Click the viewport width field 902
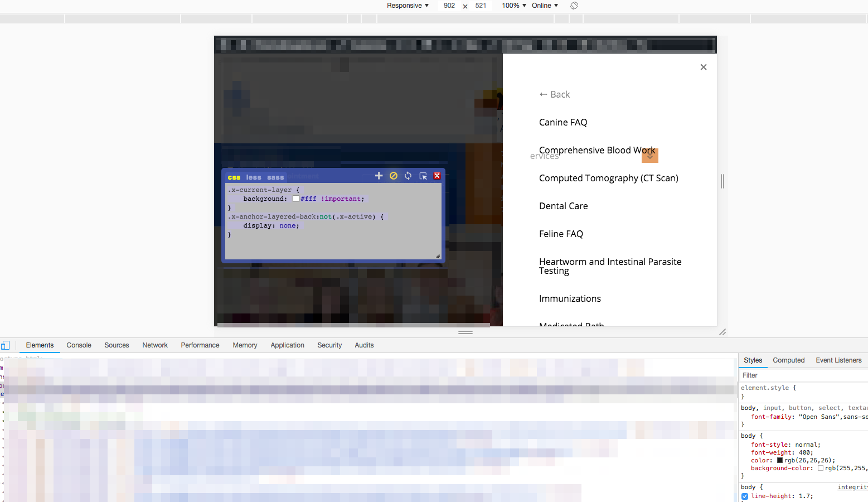 (449, 6)
